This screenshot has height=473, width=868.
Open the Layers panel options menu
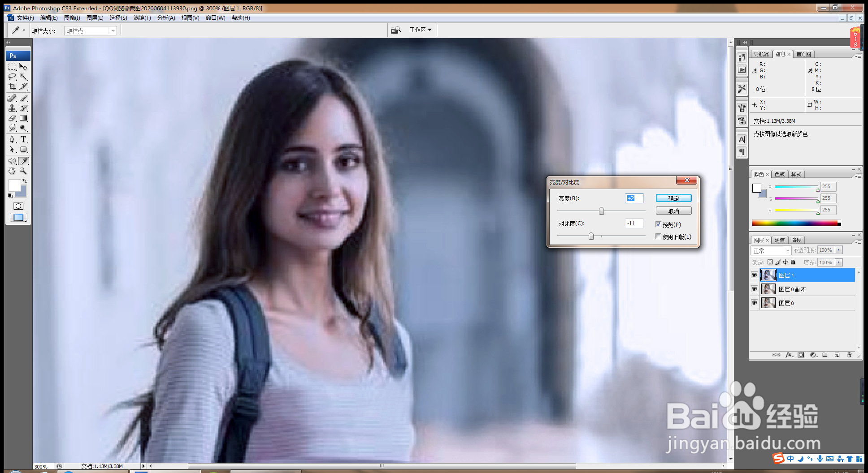858,242
